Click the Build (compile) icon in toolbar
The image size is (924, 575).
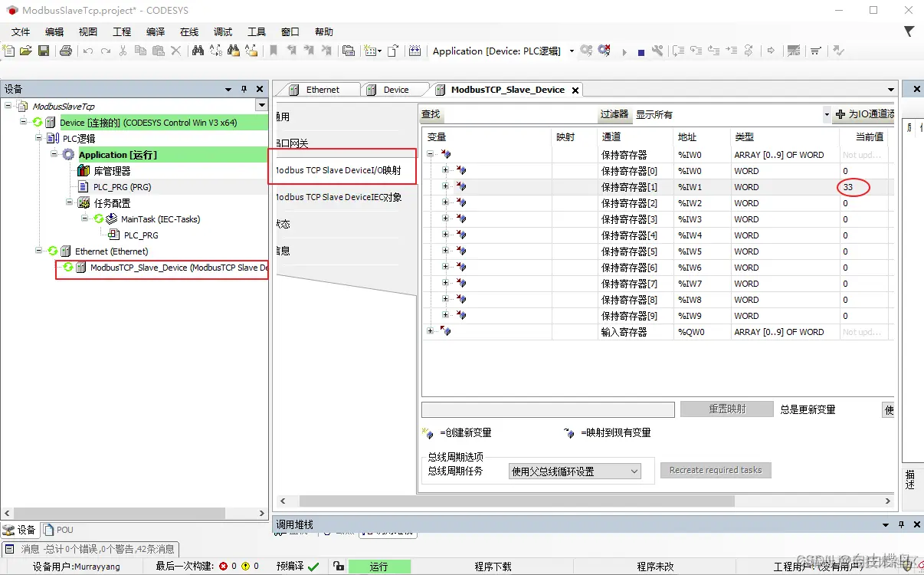pos(414,51)
